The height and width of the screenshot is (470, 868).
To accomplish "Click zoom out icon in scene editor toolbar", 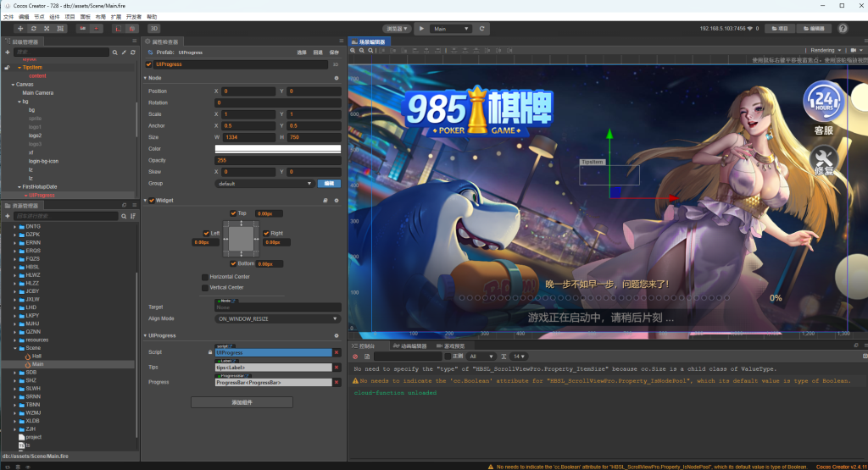I will pyautogui.click(x=361, y=50).
